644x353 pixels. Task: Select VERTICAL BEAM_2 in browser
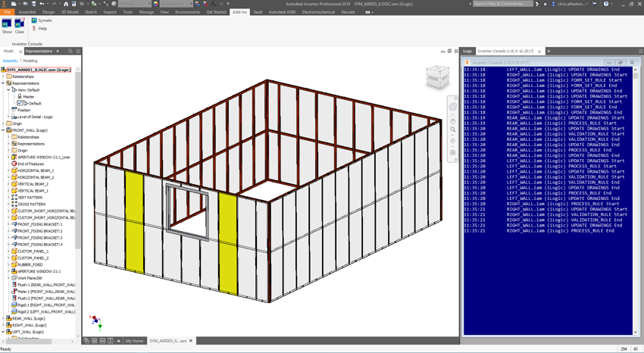click(x=33, y=184)
